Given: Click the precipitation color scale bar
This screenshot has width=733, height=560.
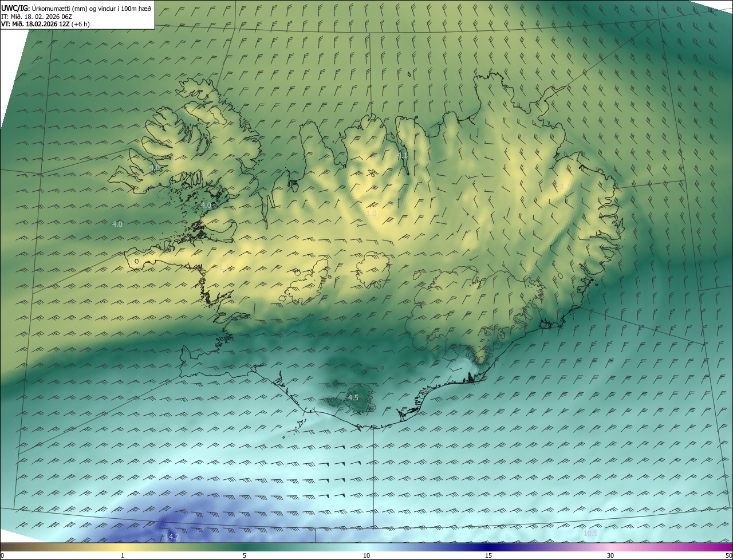Looking at the screenshot, I should click(366, 547).
